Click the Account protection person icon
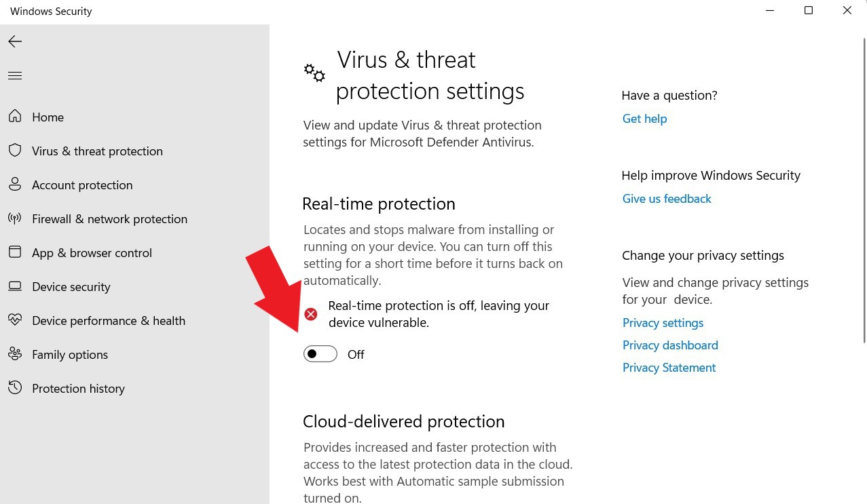Image resolution: width=867 pixels, height=504 pixels. (15, 185)
